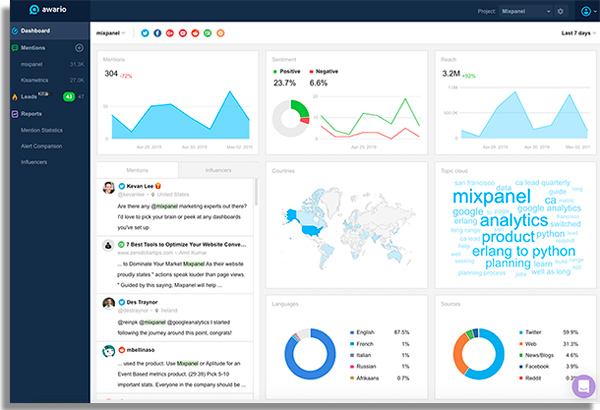Viewport: 600px width, 410px height.
Task: Switch to the Influencers feed tab
Action: [x=218, y=170]
